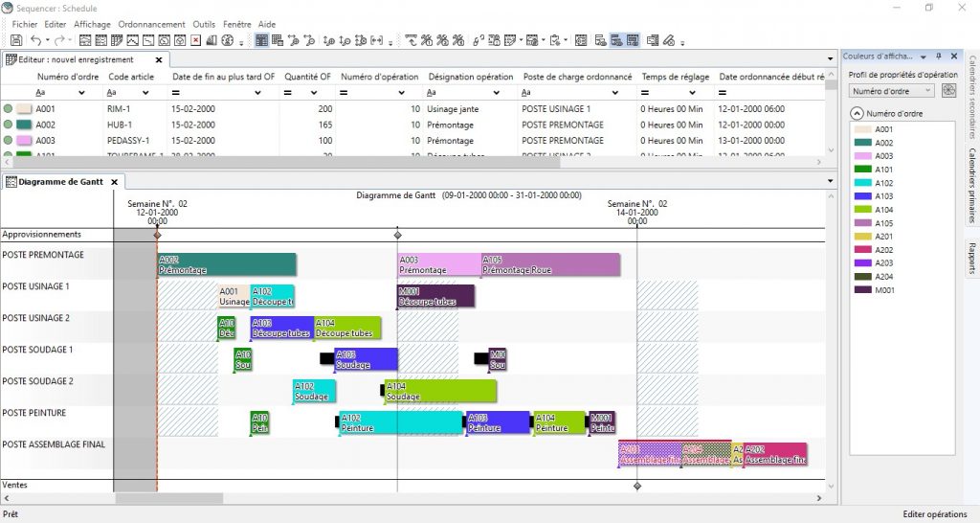Open the Désignation opération column filter dropdown
The width and height of the screenshot is (980, 523).
click(497, 93)
